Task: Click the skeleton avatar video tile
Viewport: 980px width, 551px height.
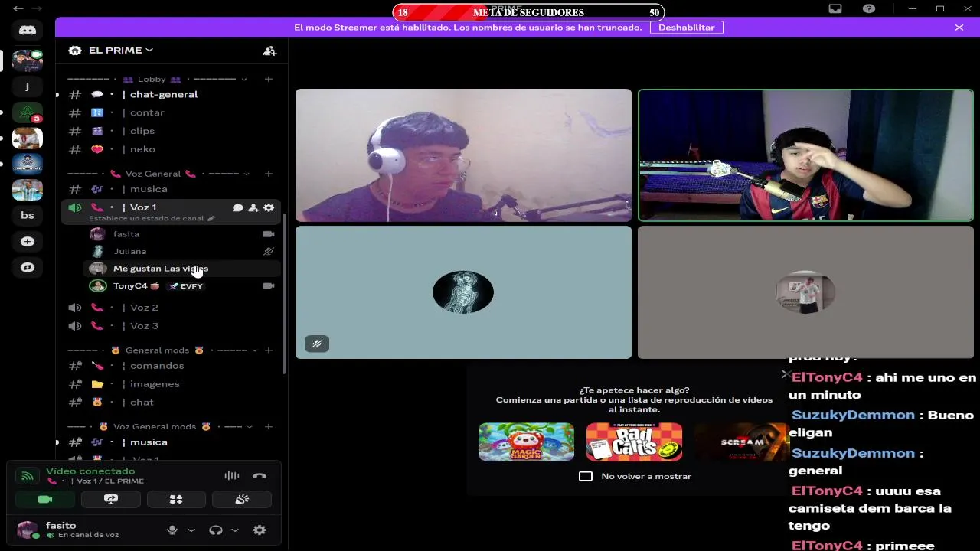Action: coord(463,292)
